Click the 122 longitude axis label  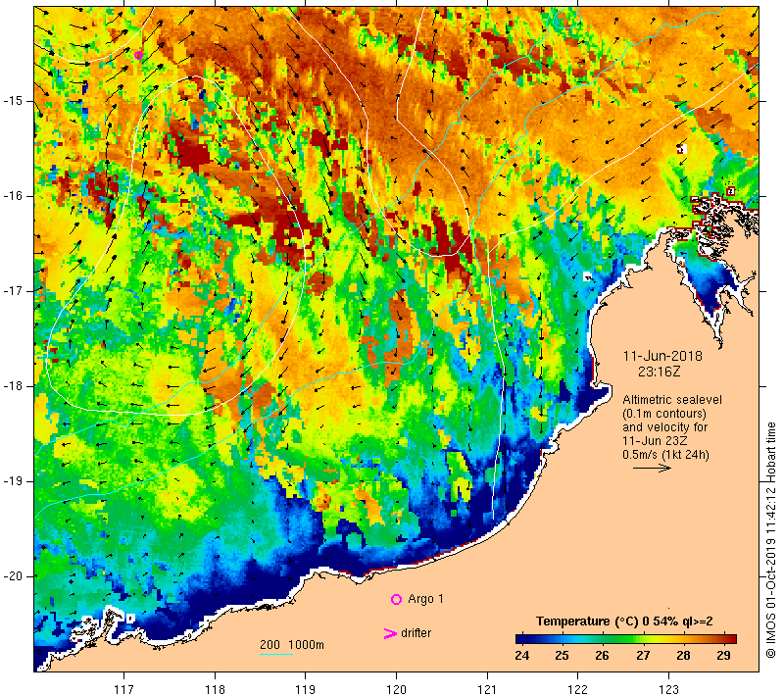click(x=577, y=689)
